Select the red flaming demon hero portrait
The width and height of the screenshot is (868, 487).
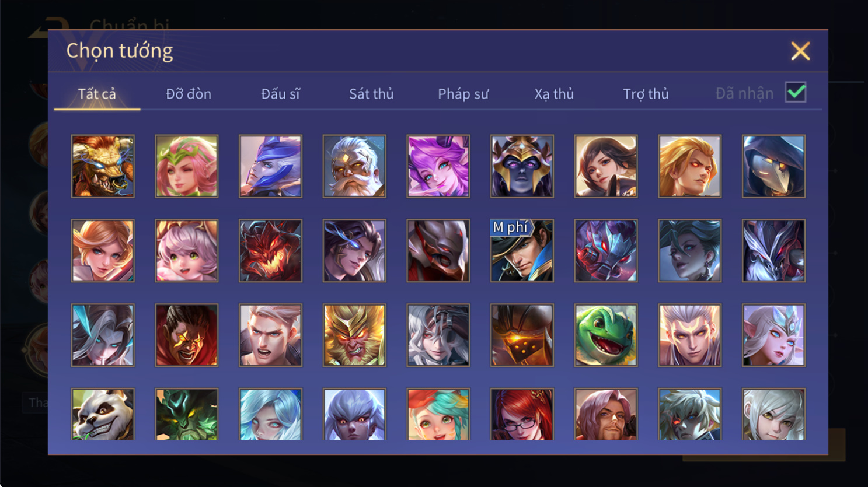pos(270,251)
